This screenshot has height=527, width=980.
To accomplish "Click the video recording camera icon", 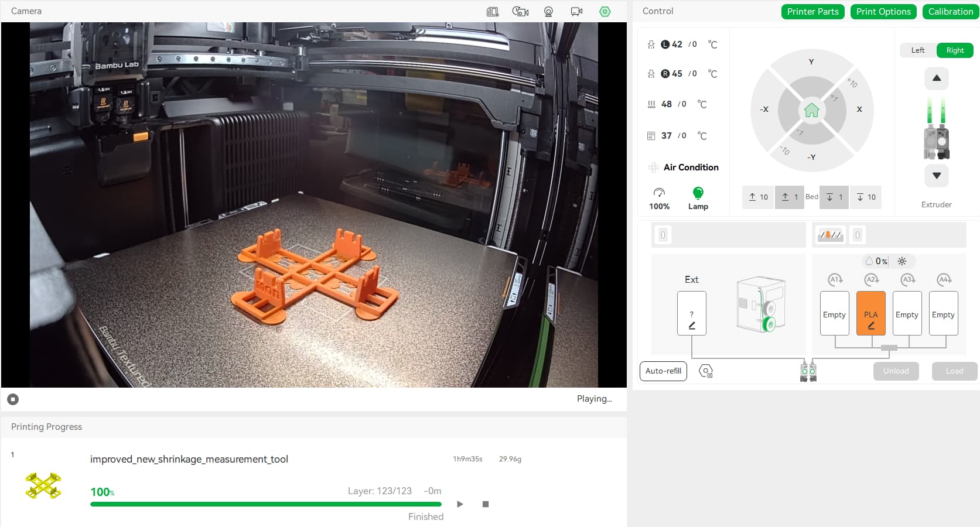I will [x=576, y=12].
